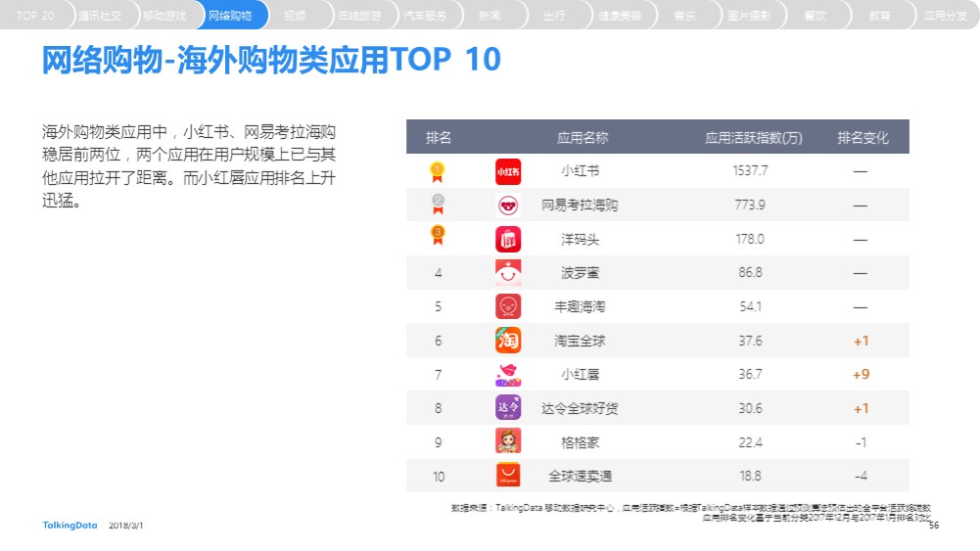Open the 教育 tab
This screenshot has width=980, height=551.
(880, 15)
